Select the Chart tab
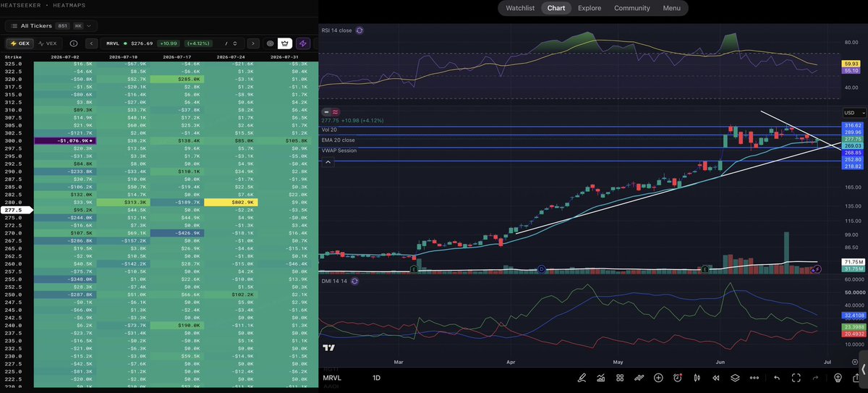The width and height of the screenshot is (868, 393). point(556,8)
